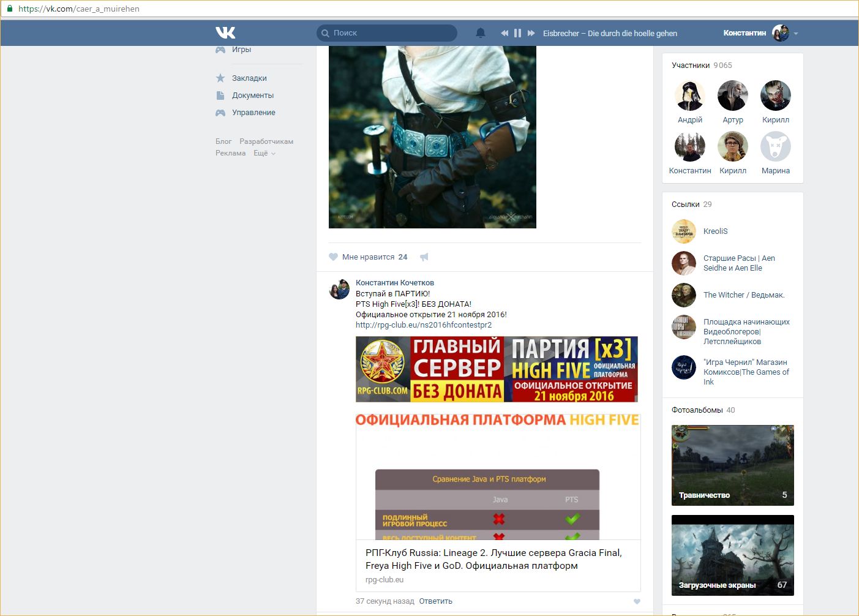Screen dimensions: 859x616
Task: Click the browser address bar URL
Action: pos(79,9)
